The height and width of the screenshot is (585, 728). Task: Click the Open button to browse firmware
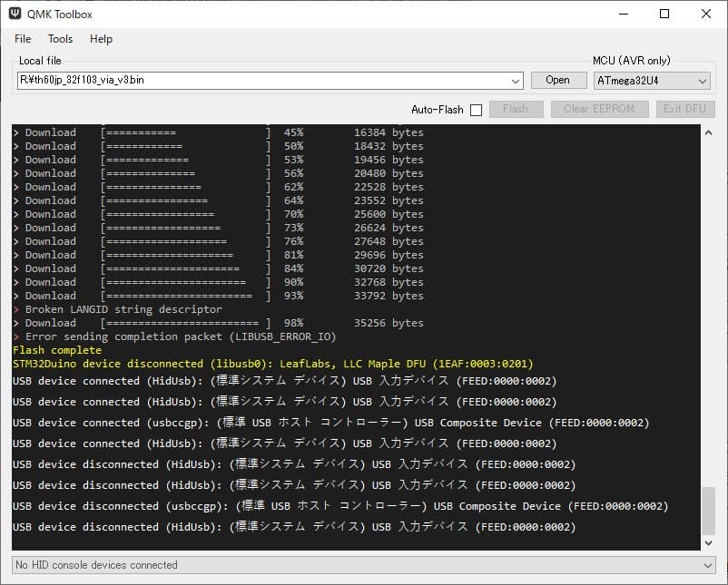(x=558, y=80)
